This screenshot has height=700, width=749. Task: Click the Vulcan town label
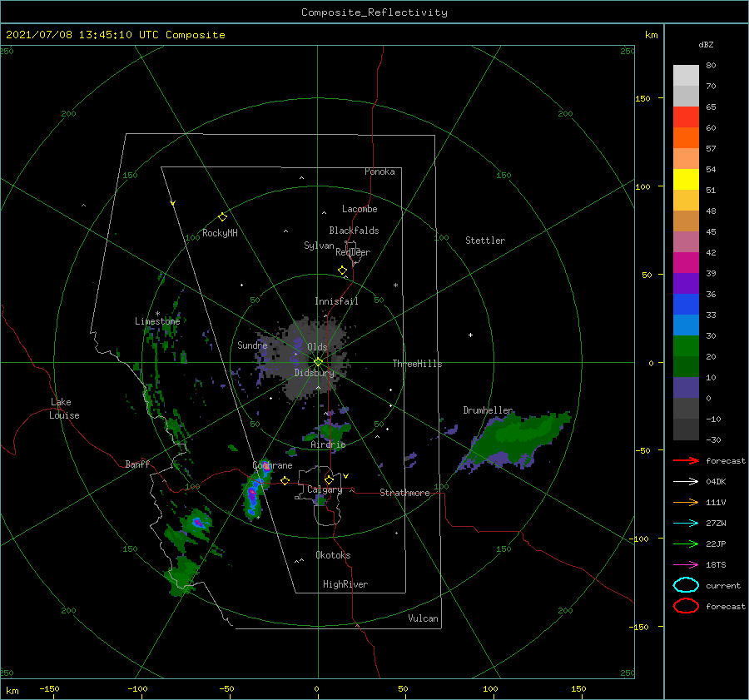424,618
